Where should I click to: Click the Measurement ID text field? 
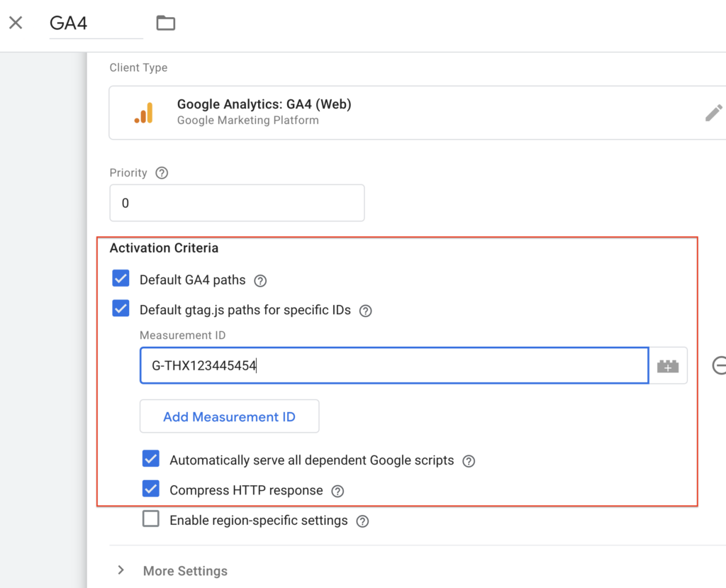[393, 366]
